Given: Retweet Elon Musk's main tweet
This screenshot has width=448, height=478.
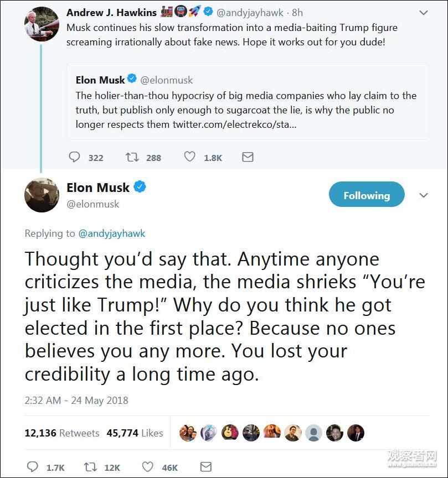Looking at the screenshot, I should (x=90, y=467).
